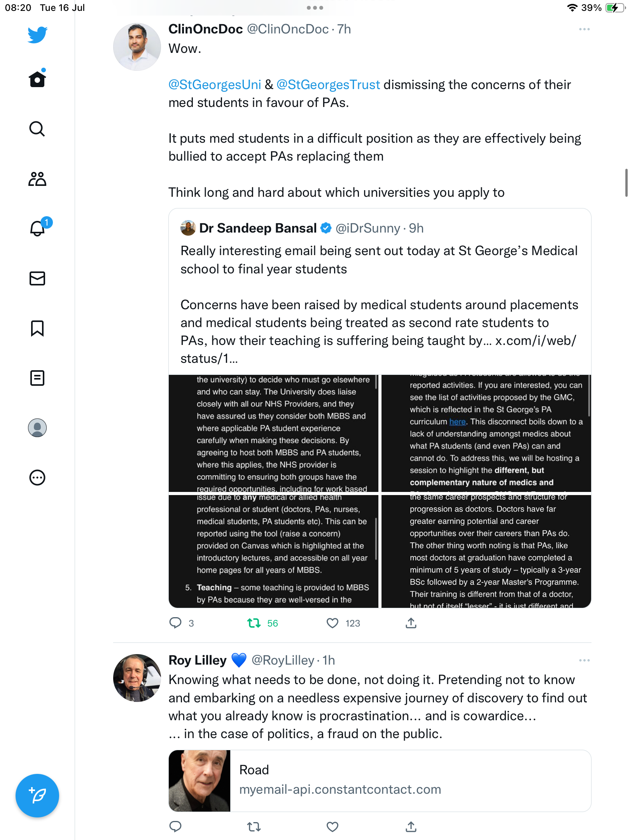Open the Messages envelope icon
Image resolution: width=630 pixels, height=840 pixels.
tap(37, 278)
